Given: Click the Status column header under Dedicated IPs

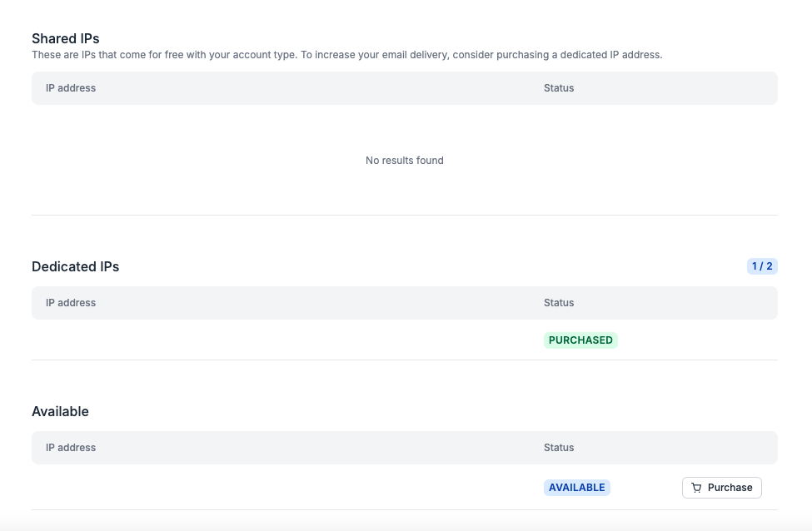Looking at the screenshot, I should (559, 302).
